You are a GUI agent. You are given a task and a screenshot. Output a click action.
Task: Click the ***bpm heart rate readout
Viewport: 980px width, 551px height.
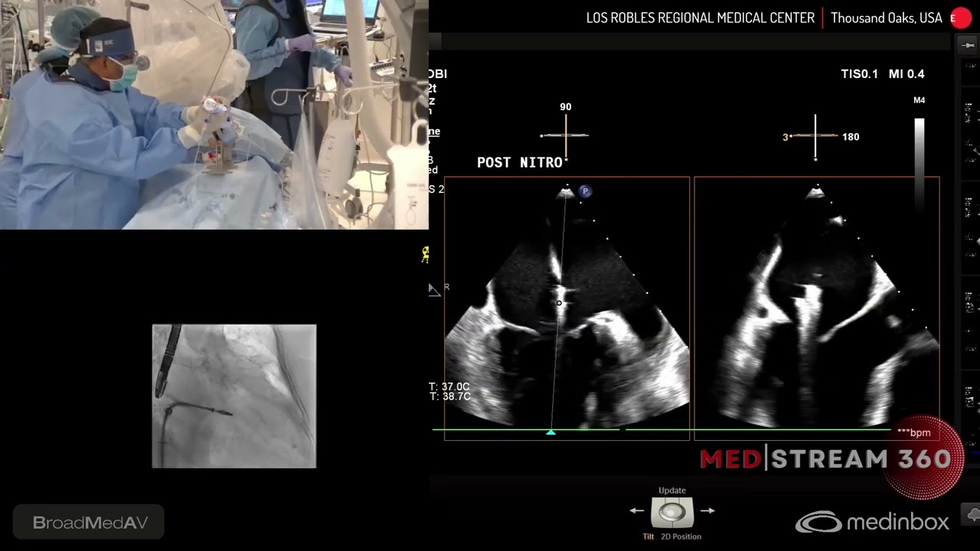pos(913,432)
